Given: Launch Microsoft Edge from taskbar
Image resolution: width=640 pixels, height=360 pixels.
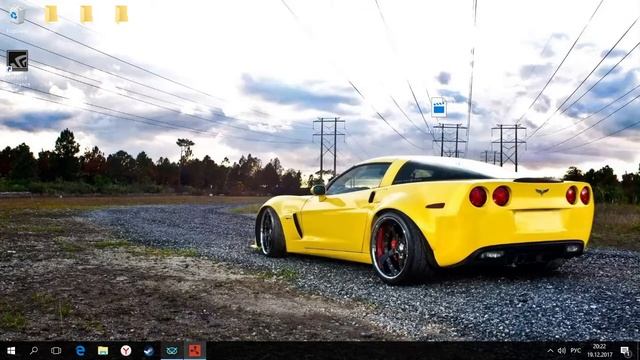Looking at the screenshot, I should (x=80, y=351).
